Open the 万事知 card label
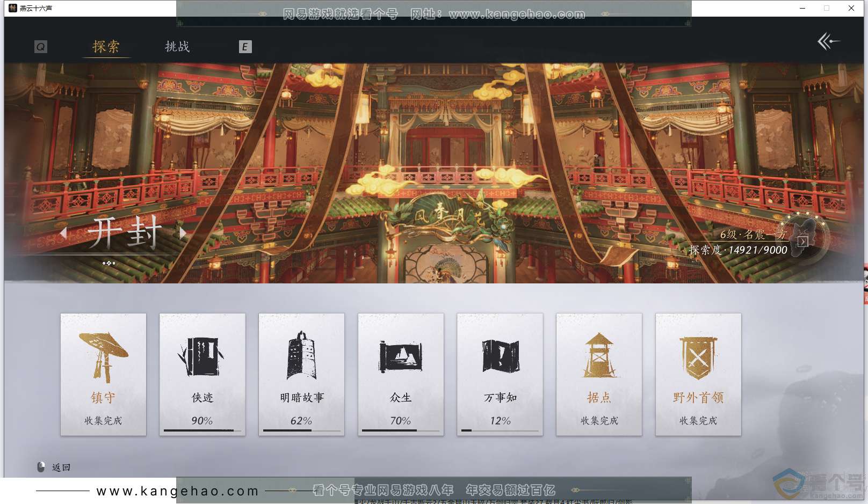Image resolution: width=868 pixels, height=504 pixels. click(x=500, y=398)
